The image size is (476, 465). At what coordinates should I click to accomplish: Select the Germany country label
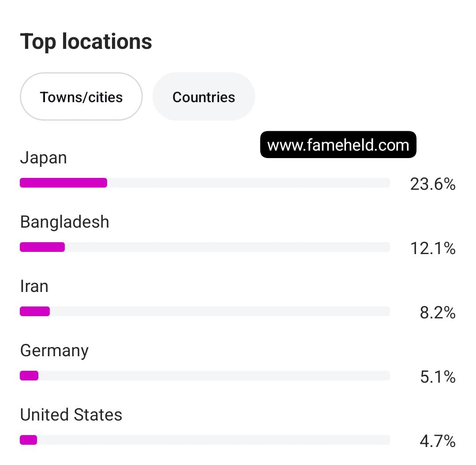[54, 351]
